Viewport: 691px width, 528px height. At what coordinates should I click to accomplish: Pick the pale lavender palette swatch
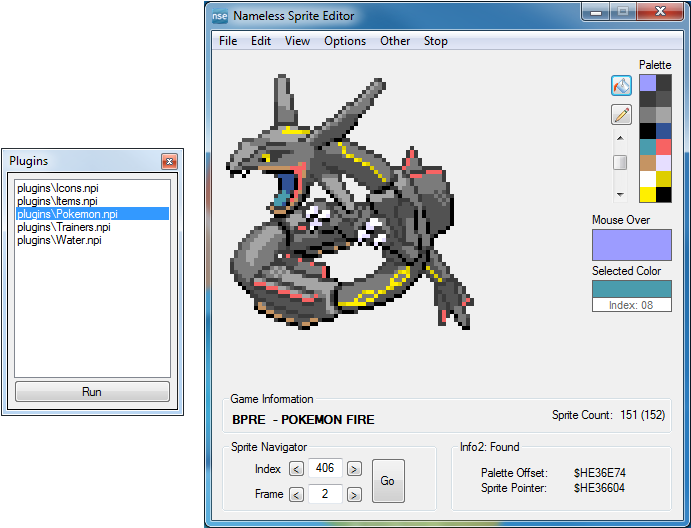663,163
